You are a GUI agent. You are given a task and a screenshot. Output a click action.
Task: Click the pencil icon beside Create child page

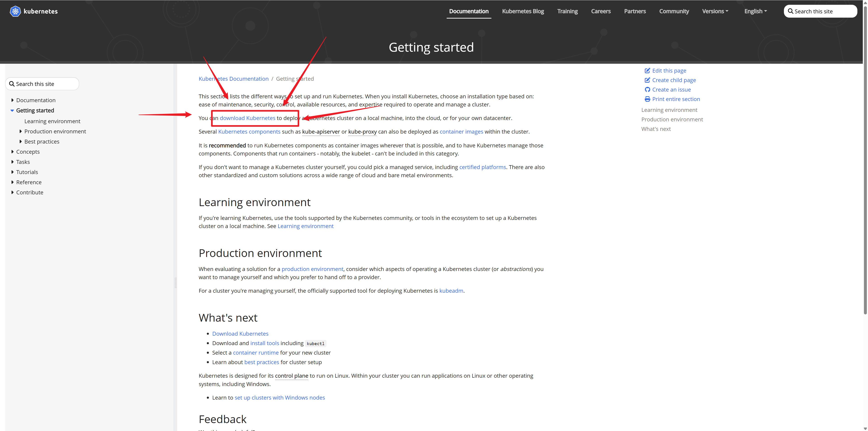647,80
